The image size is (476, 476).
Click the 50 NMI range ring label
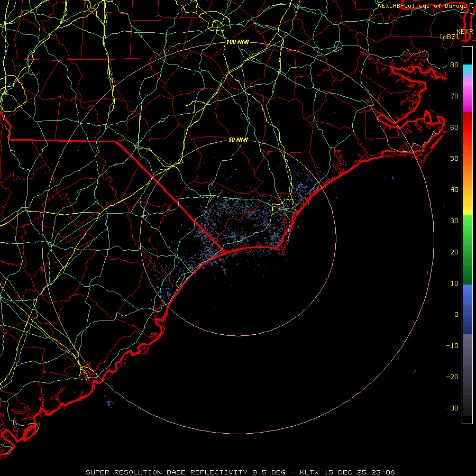[x=239, y=140]
